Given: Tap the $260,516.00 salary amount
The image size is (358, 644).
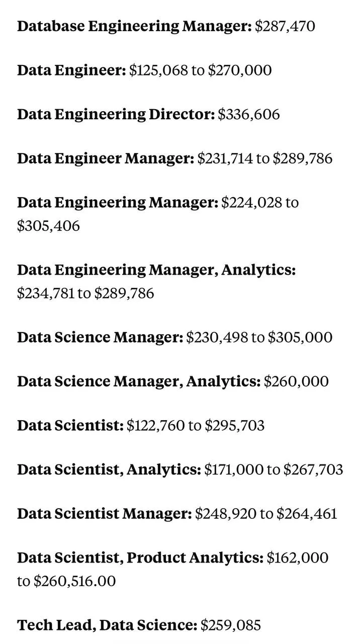Looking at the screenshot, I should [x=74, y=581].
